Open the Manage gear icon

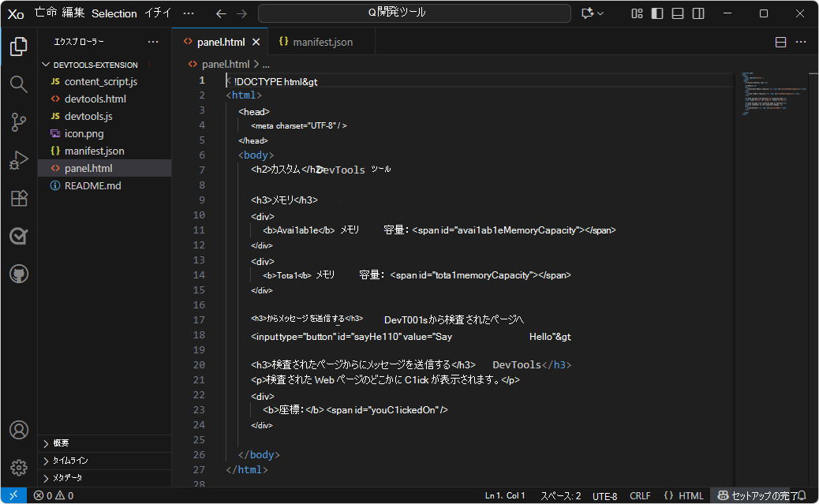[19, 468]
